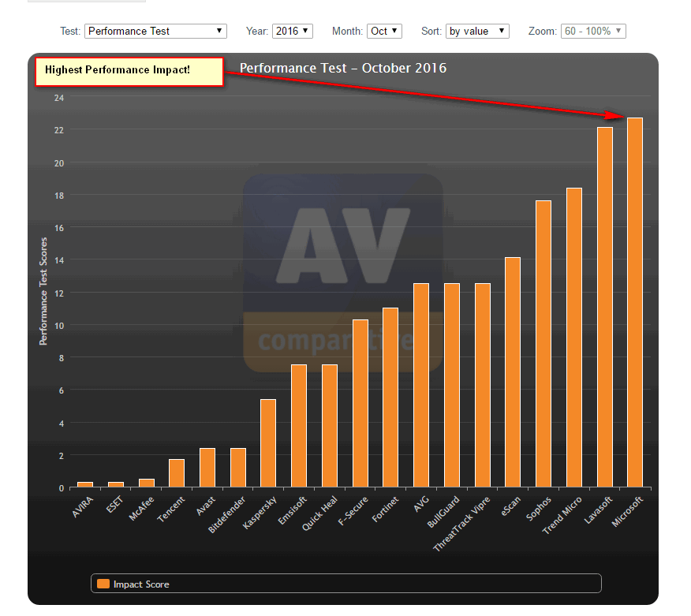Click the ThreatTrack Vipre axis label

click(x=461, y=524)
